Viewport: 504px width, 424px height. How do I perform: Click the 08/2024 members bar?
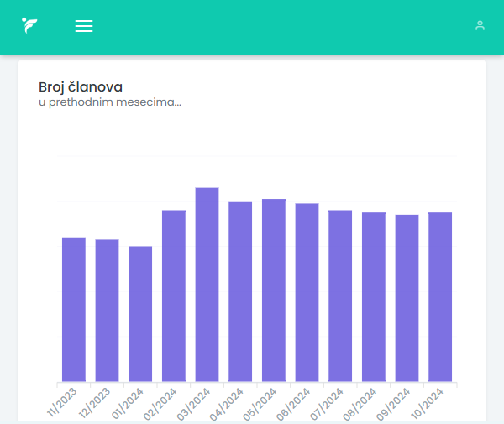point(374,297)
